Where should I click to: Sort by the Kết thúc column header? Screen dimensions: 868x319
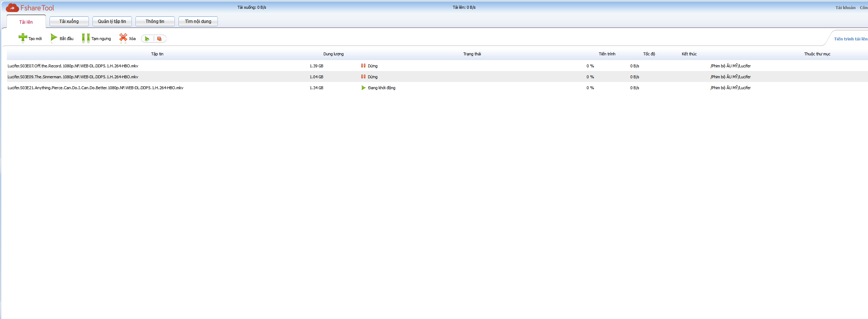pos(689,54)
